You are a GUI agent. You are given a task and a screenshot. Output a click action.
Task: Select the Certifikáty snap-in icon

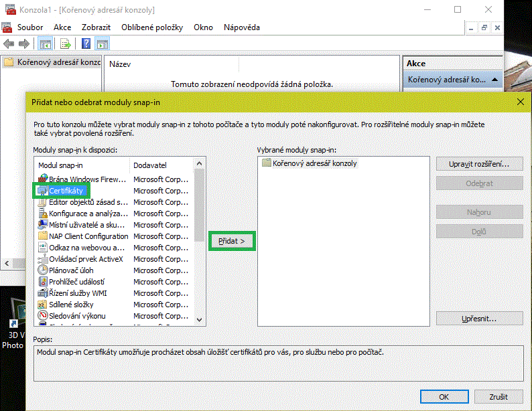tap(43, 191)
